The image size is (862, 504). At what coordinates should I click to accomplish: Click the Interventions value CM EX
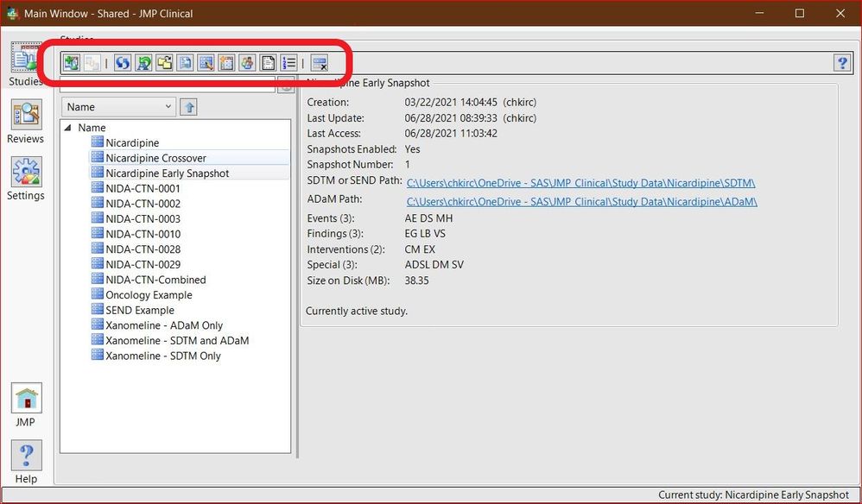coord(420,249)
